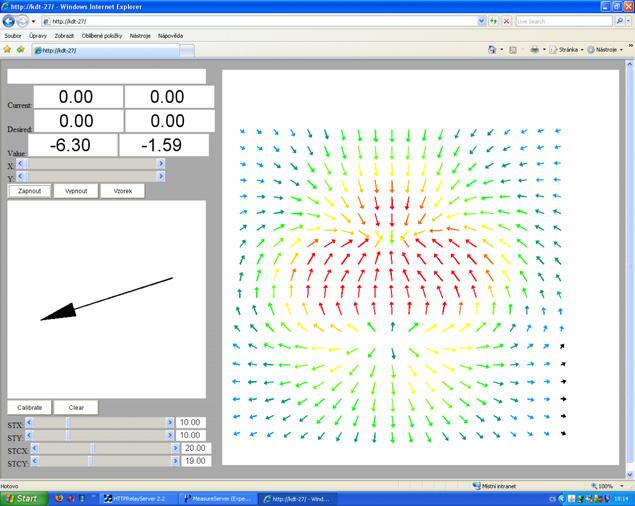Click the Vzorek button

(x=123, y=191)
